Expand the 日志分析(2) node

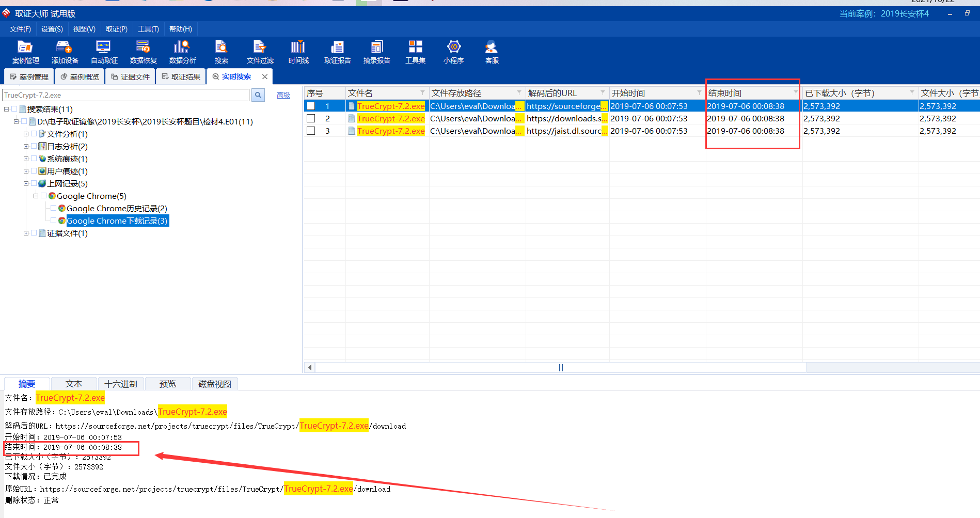coord(26,146)
